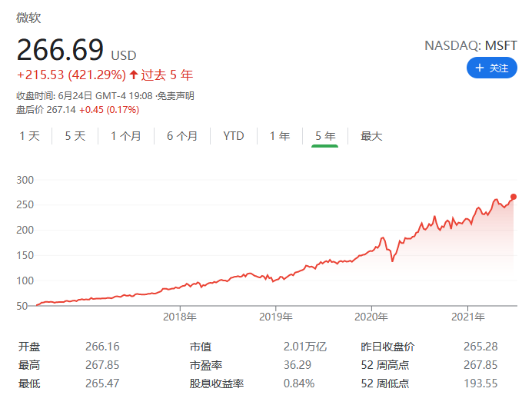Screen dimensions: 532x415
Task: Click the plus icon to follow MSFT
Action: 480,68
